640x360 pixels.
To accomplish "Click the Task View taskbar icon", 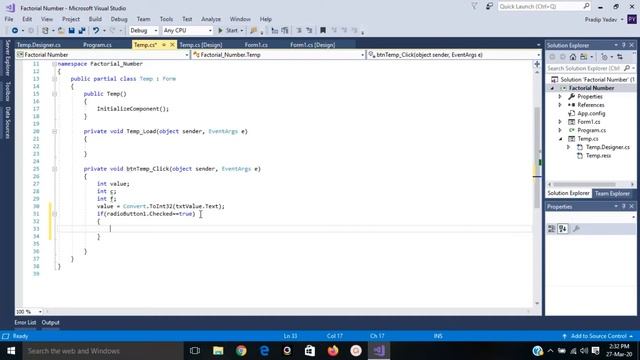I will (x=195, y=351).
